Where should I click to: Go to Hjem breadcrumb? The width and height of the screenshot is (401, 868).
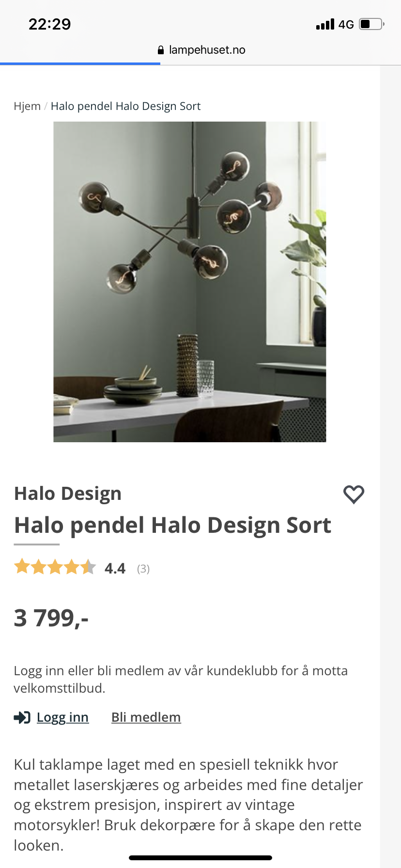click(27, 106)
